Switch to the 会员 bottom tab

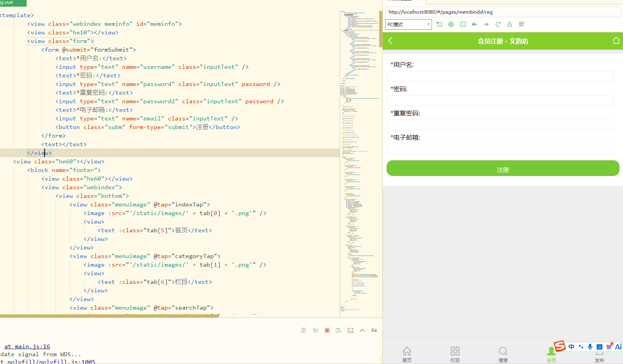pyautogui.click(x=551, y=354)
